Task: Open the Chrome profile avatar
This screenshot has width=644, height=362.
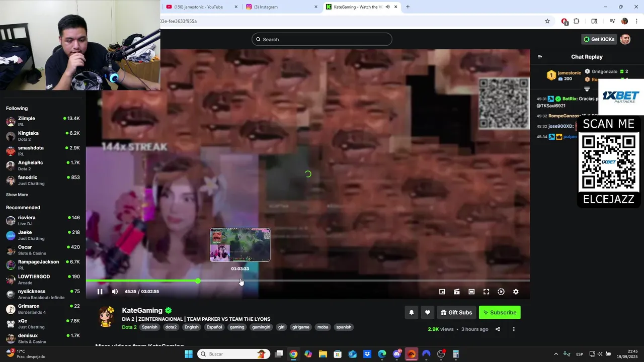Action: (x=624, y=21)
